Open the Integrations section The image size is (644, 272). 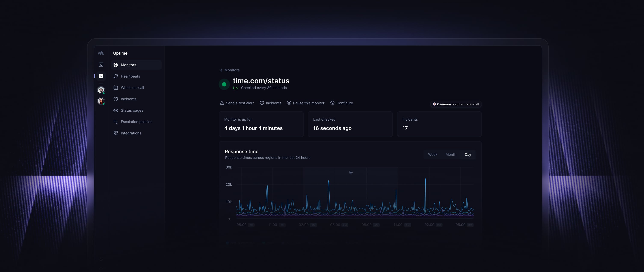(131, 133)
